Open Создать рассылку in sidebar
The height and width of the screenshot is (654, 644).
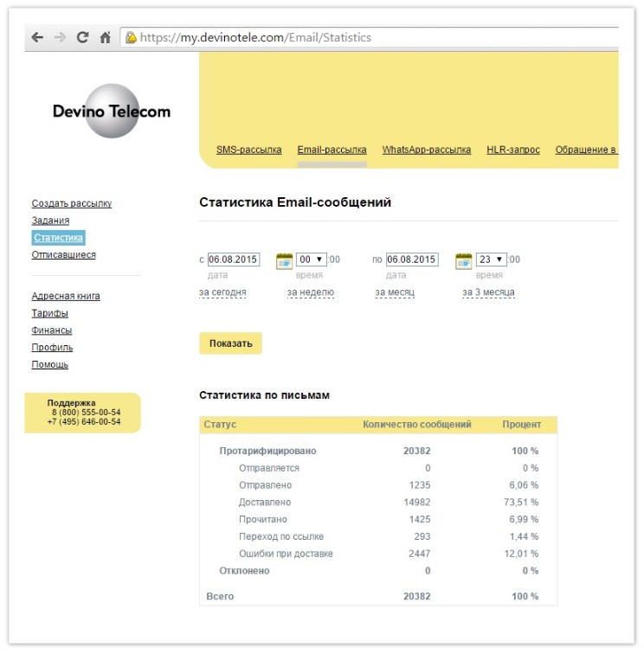click(x=72, y=203)
